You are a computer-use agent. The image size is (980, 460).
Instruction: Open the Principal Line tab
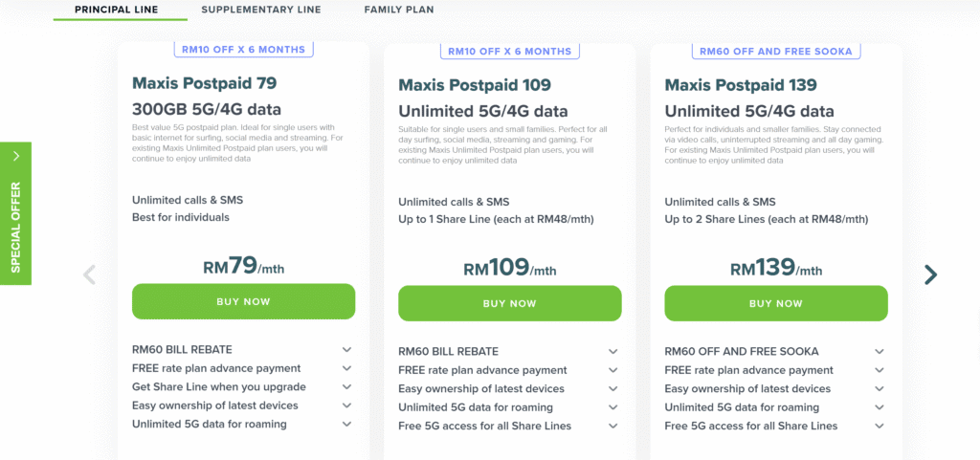117,10
